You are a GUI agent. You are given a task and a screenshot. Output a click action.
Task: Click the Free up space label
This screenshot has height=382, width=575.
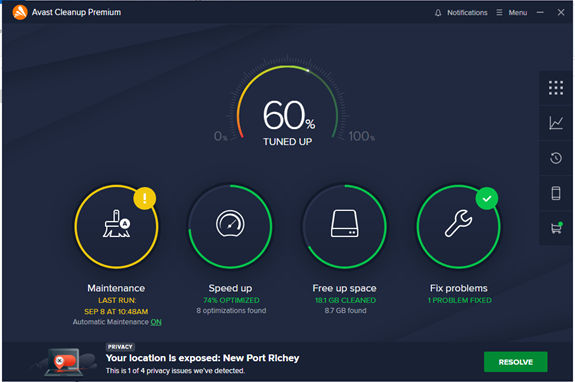coord(344,288)
